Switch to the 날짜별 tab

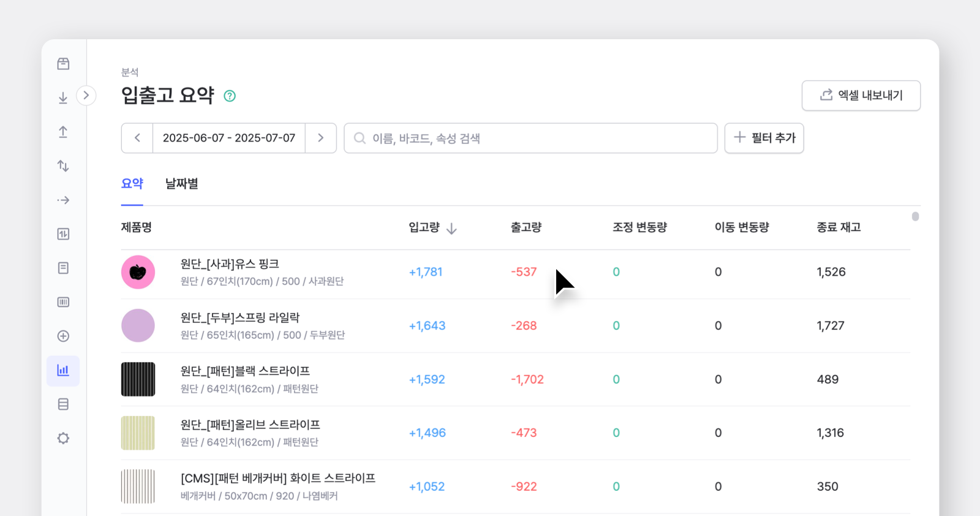(x=182, y=184)
